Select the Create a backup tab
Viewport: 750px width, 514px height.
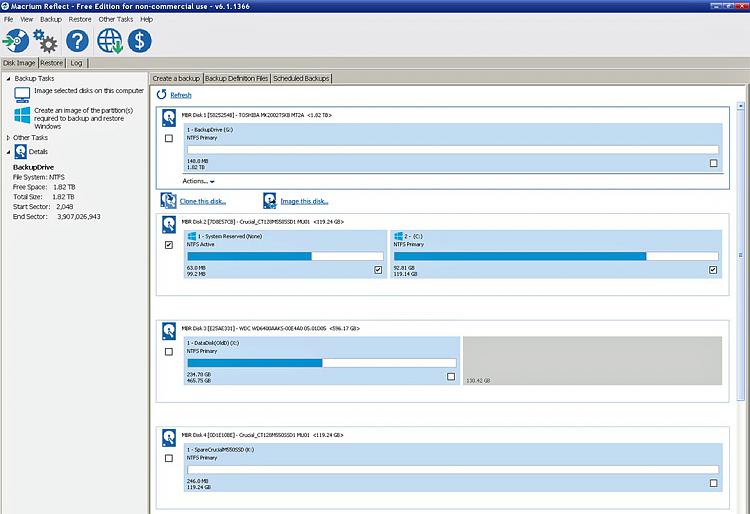coord(176,78)
